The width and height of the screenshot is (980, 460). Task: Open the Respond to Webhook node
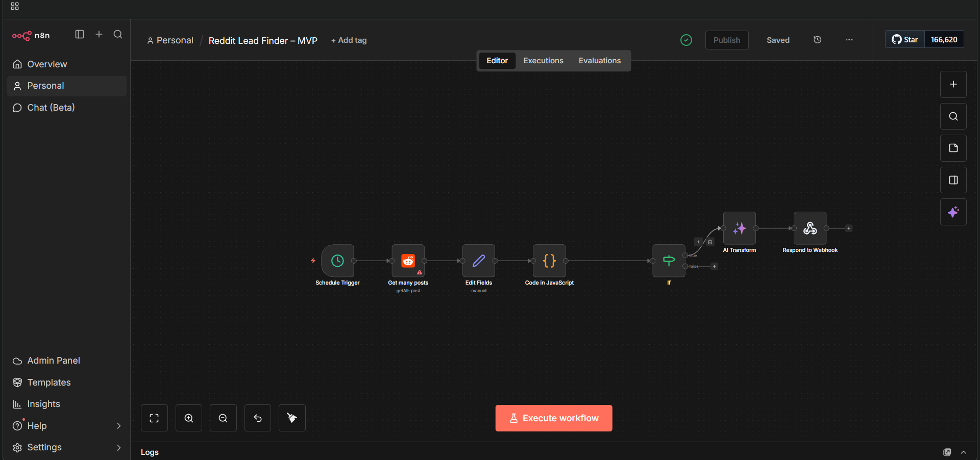pos(810,228)
